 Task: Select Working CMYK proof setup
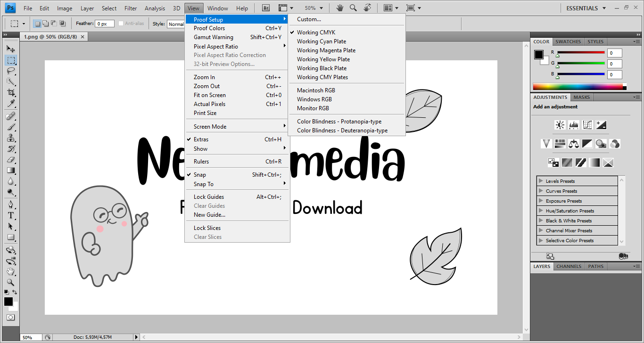click(x=316, y=33)
